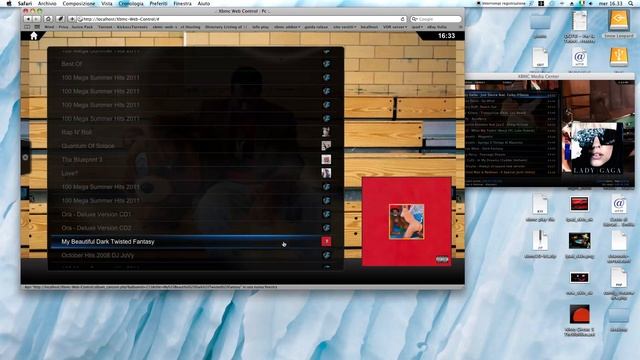Select My Beautiful Dark Twisted Fantasy row

click(x=196, y=241)
